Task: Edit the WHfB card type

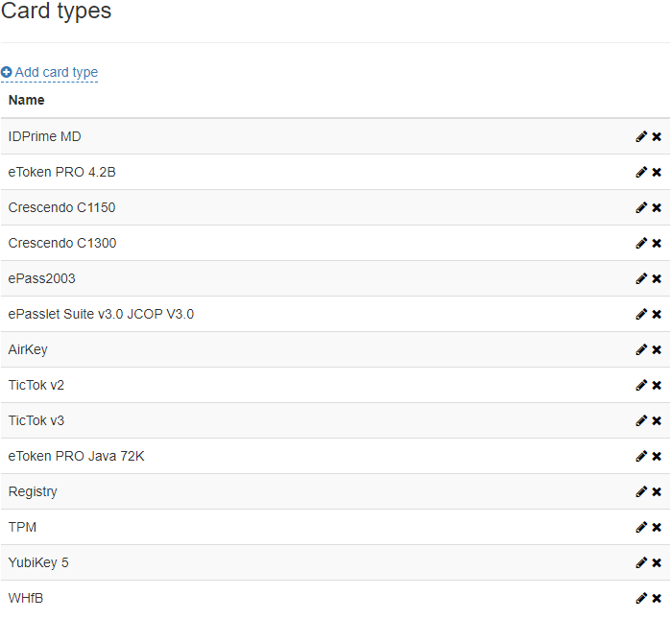Action: pos(641,598)
